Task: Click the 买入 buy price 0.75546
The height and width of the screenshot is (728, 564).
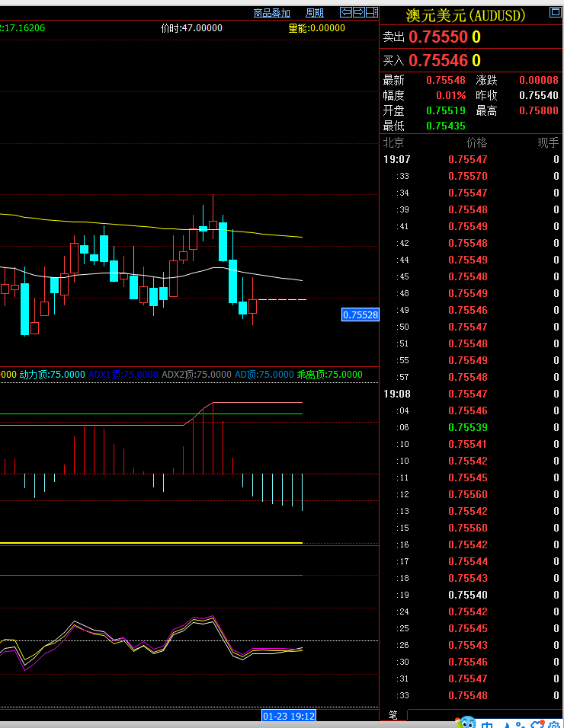Action: [x=437, y=61]
